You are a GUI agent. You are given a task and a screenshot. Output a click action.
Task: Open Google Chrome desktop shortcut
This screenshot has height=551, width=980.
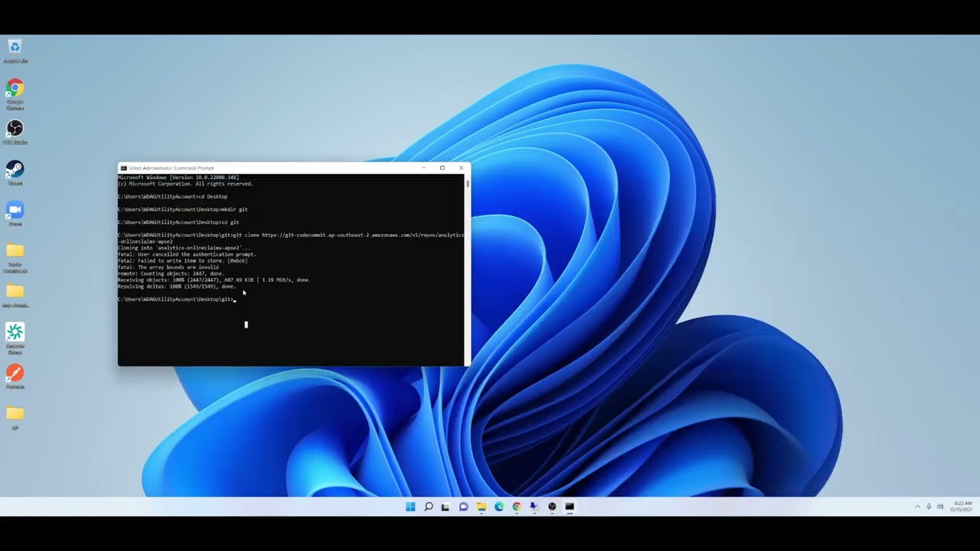(x=15, y=94)
